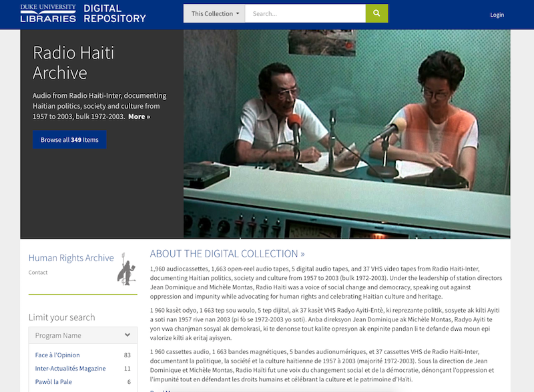The height and width of the screenshot is (392, 534).
Task: Focus the Search text field
Action: [306, 13]
